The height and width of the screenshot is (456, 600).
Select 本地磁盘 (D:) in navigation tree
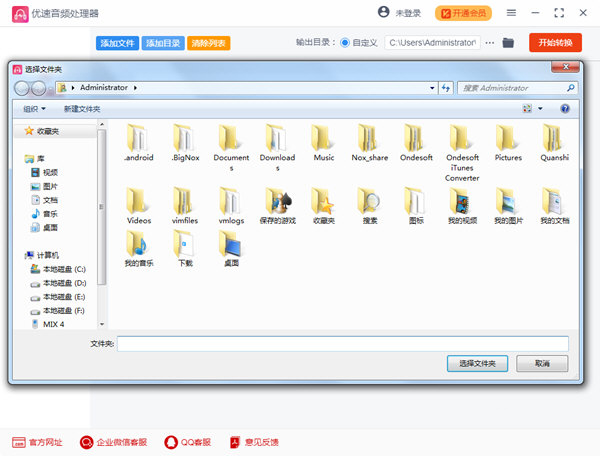click(62, 283)
